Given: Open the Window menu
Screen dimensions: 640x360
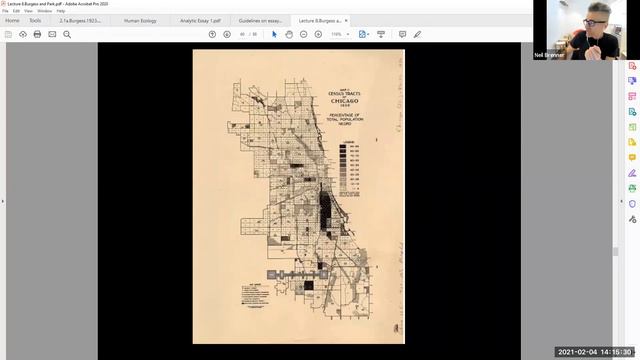Looking at the screenshot, I should (x=44, y=11).
